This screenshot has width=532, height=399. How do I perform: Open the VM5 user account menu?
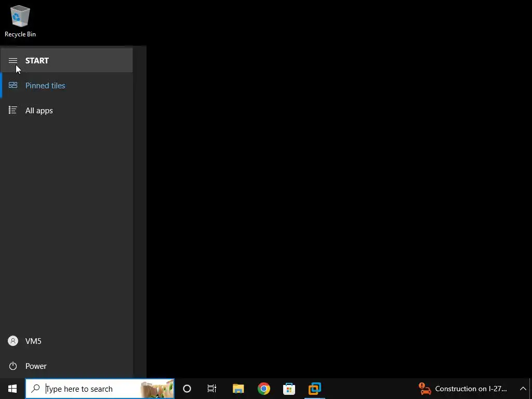[x=66, y=341]
